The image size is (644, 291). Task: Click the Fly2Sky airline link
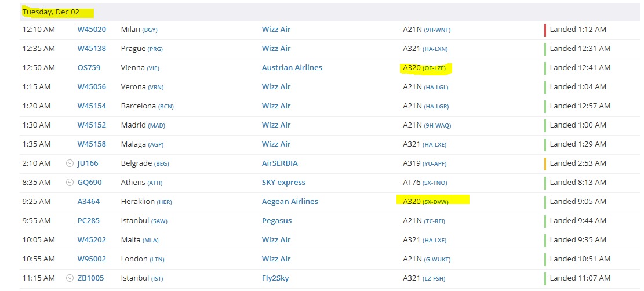(x=276, y=278)
